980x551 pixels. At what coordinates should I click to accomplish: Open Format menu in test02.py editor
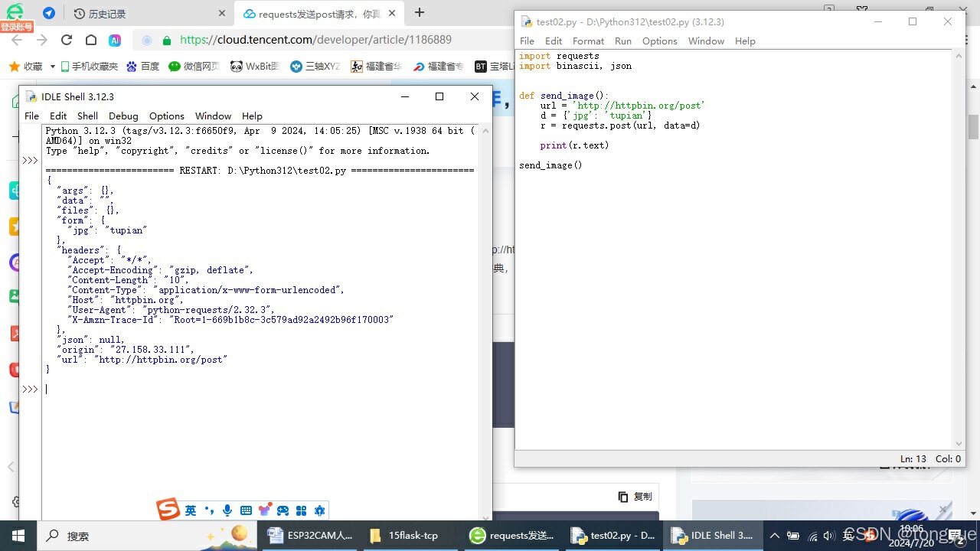[588, 41]
